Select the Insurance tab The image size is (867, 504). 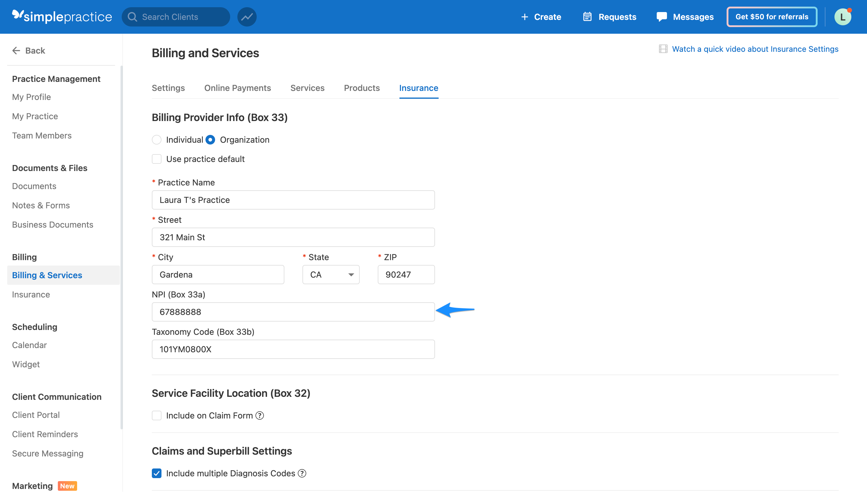click(x=418, y=88)
